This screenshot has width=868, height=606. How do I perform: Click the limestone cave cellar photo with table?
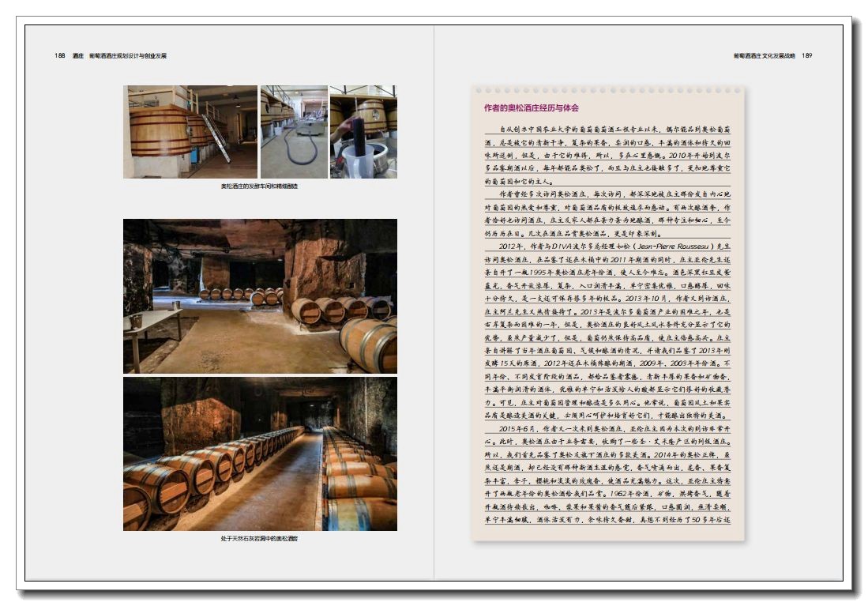pos(260,295)
